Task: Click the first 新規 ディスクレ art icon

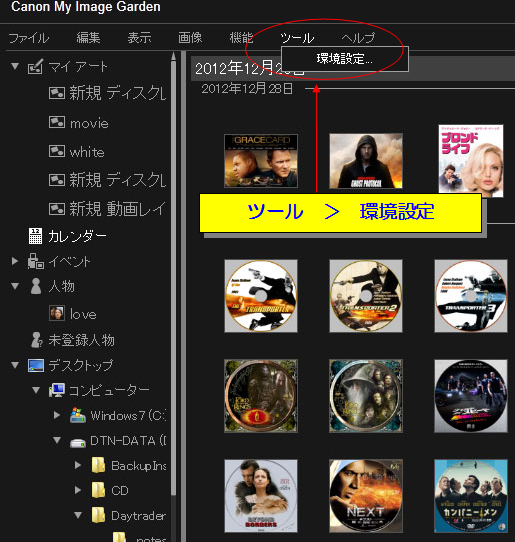Action: [57, 93]
